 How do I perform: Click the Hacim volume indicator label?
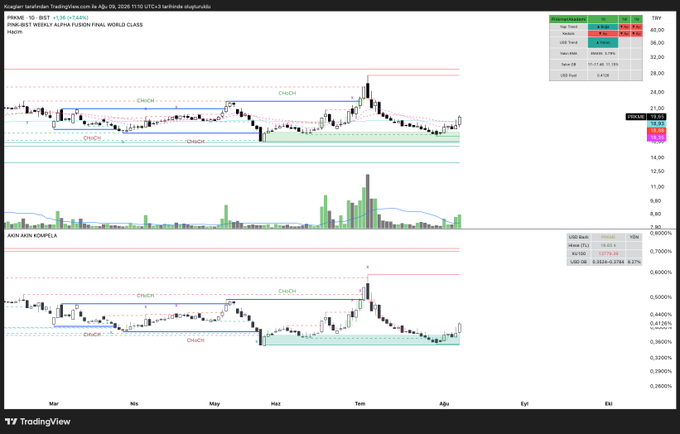[x=15, y=32]
